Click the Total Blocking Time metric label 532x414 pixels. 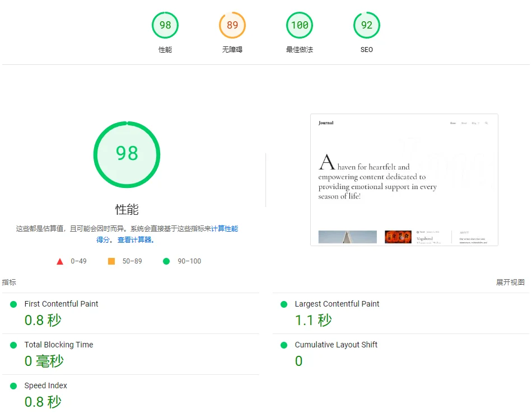pyautogui.click(x=59, y=345)
